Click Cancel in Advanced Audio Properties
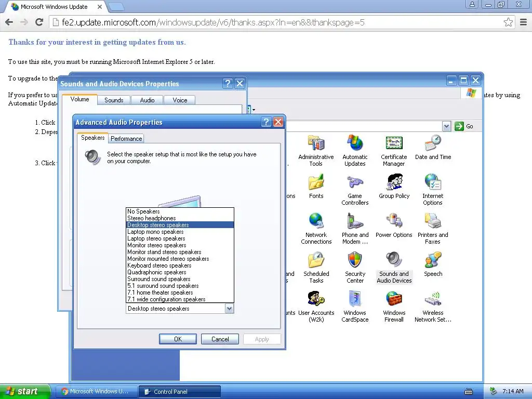 pyautogui.click(x=220, y=339)
